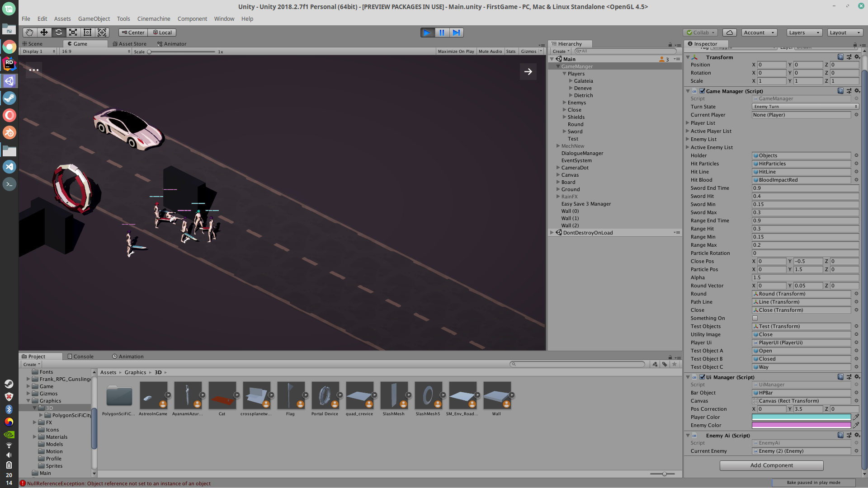Adjust the Game view Scale slider
The width and height of the screenshot is (868, 488).
181,52
